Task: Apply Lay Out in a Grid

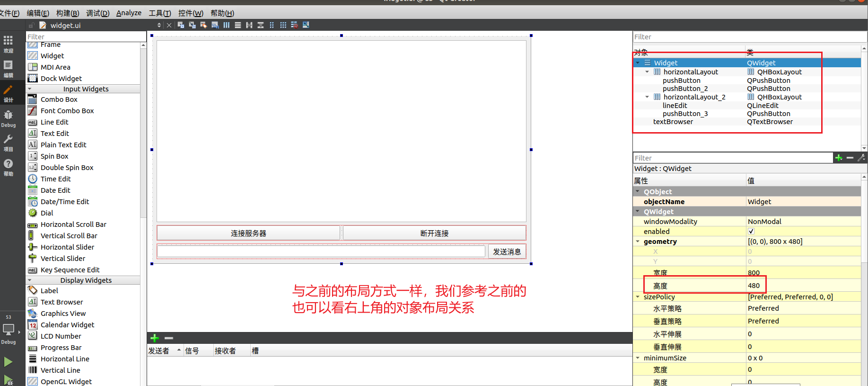Action: [x=283, y=25]
